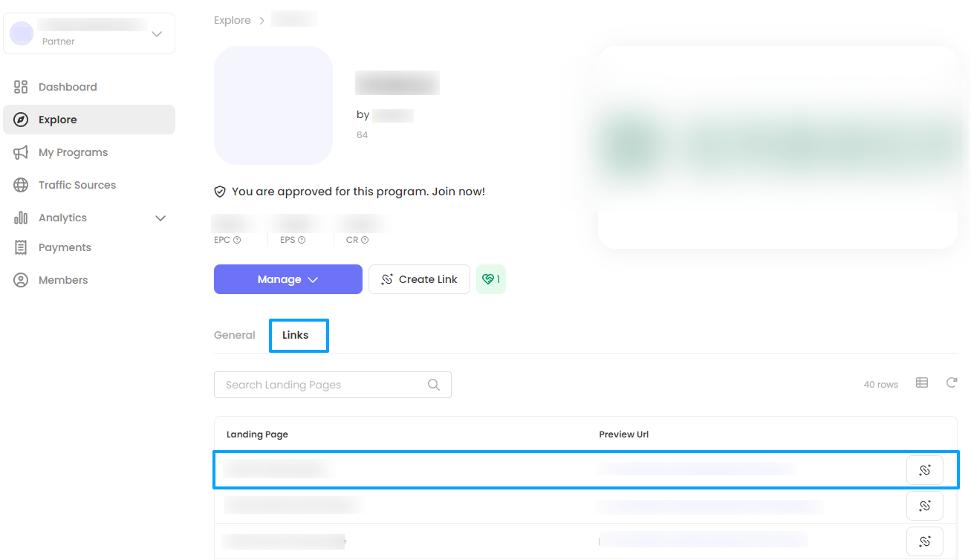This screenshot has height=560, width=971.
Task: Click the EPC help question mark icon
Action: pyautogui.click(x=237, y=240)
